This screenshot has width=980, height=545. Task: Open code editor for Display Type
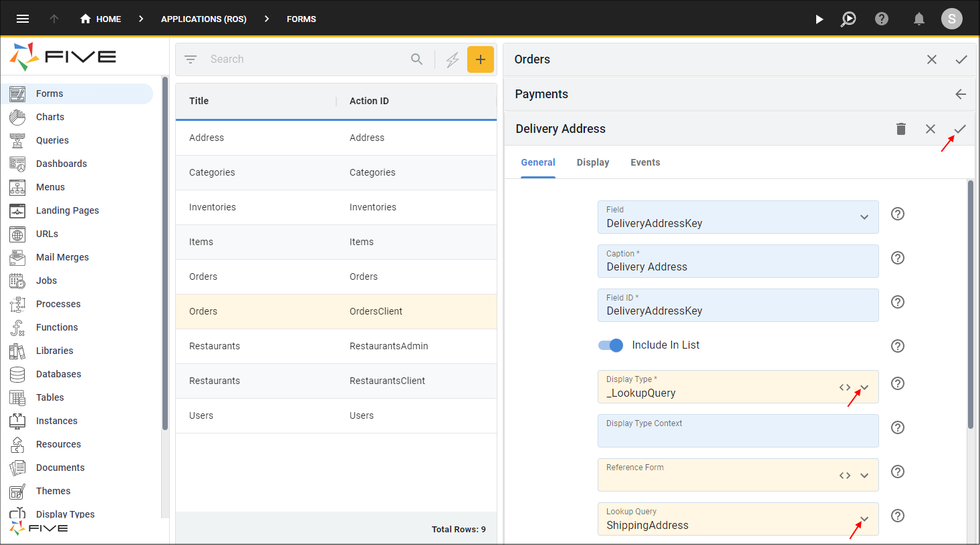coord(845,387)
